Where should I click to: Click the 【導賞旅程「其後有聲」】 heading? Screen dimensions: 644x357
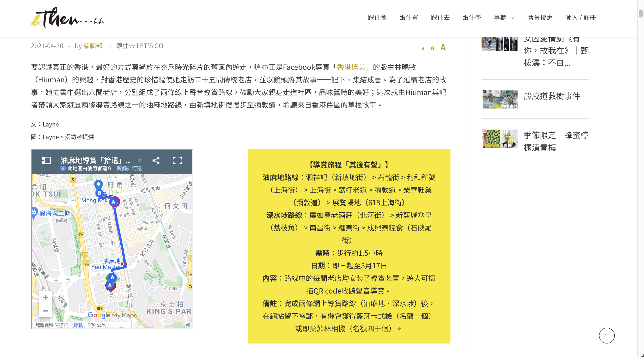349,165
